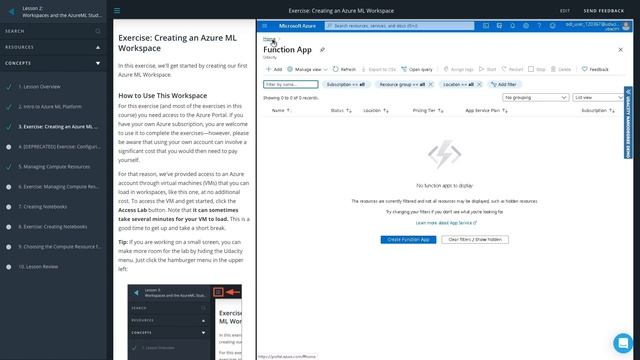Screen dimensions: 640x360
Task: Click the Home breadcrumb link
Action: [269, 39]
